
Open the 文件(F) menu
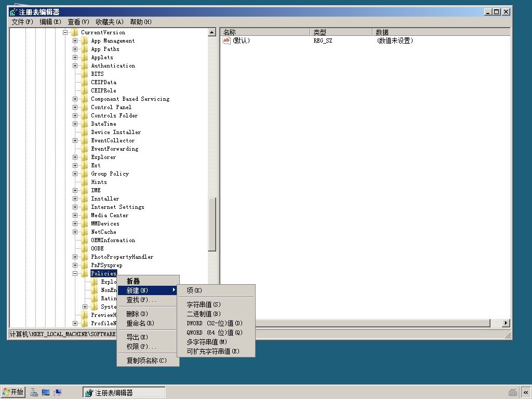(x=22, y=22)
